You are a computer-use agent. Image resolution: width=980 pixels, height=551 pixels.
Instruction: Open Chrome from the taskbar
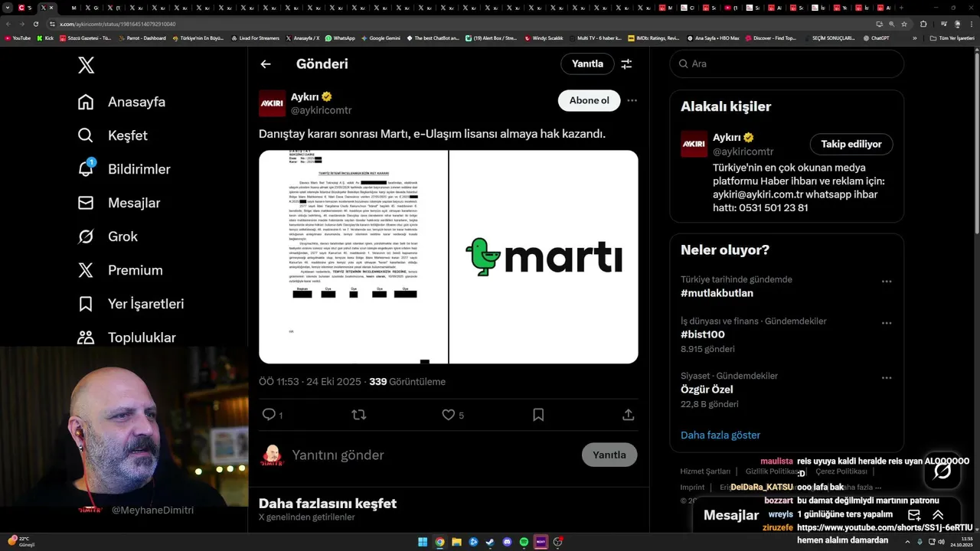point(439,542)
